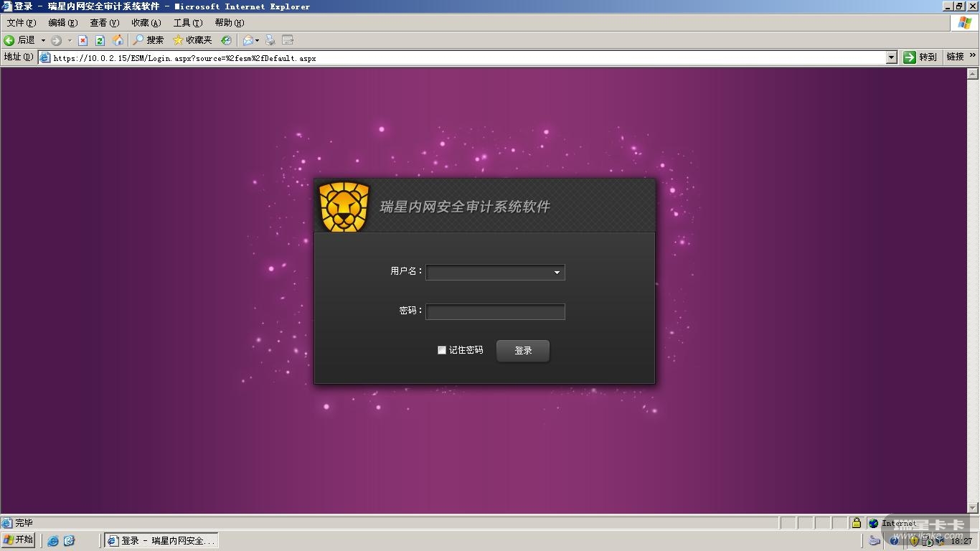This screenshot has height=551, width=980.
Task: Click the IE page icon in address bar
Action: (x=45, y=57)
